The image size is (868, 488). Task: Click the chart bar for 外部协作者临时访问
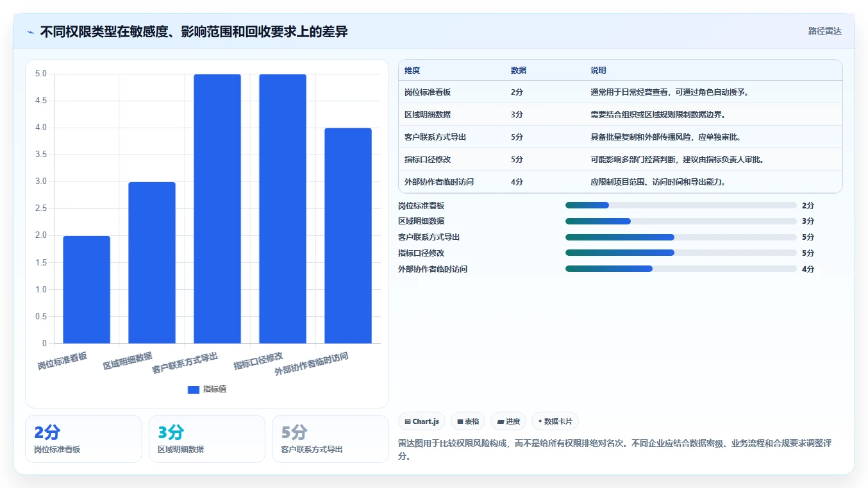tap(348, 236)
